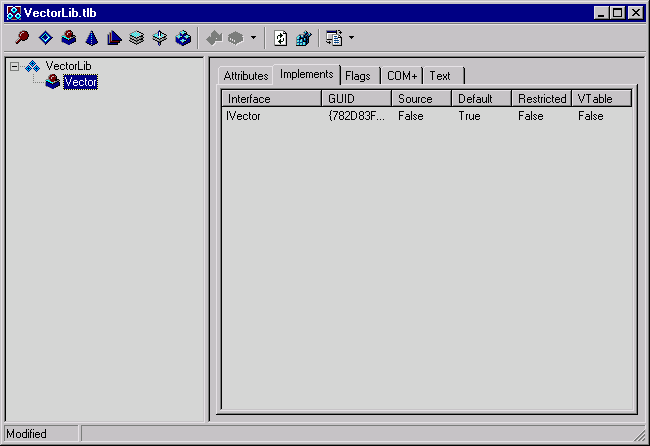650x446 pixels.
Task: Click the GUID column header
Action: point(357,99)
